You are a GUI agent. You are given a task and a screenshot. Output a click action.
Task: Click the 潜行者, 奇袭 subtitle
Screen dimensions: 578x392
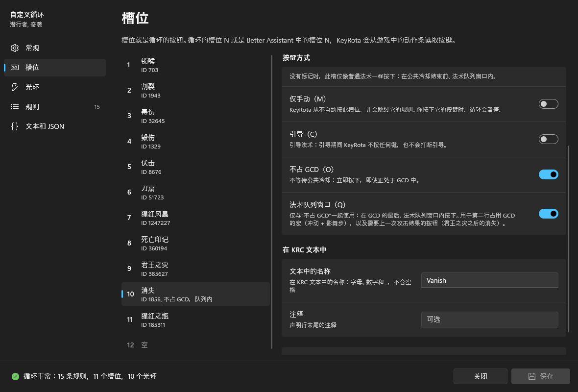pos(26,24)
